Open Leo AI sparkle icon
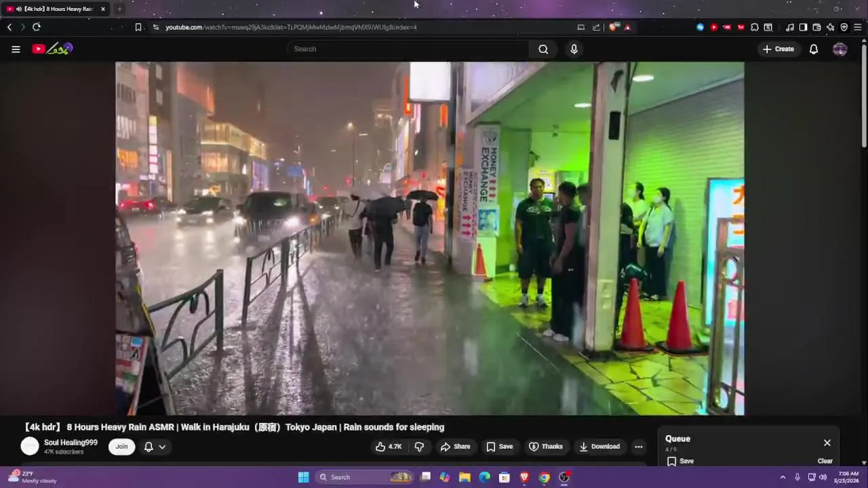The width and height of the screenshot is (868, 488). click(830, 27)
